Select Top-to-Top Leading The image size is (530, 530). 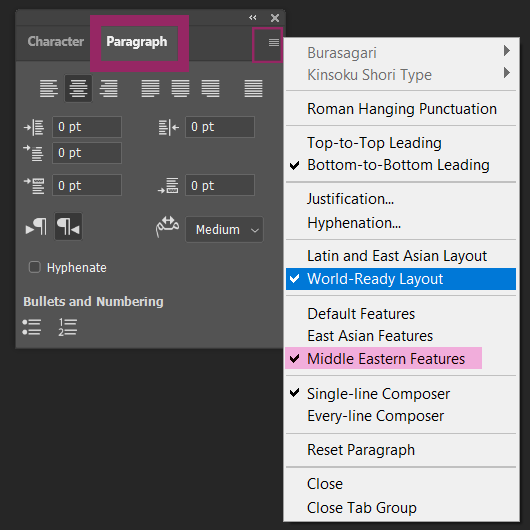click(x=401, y=143)
